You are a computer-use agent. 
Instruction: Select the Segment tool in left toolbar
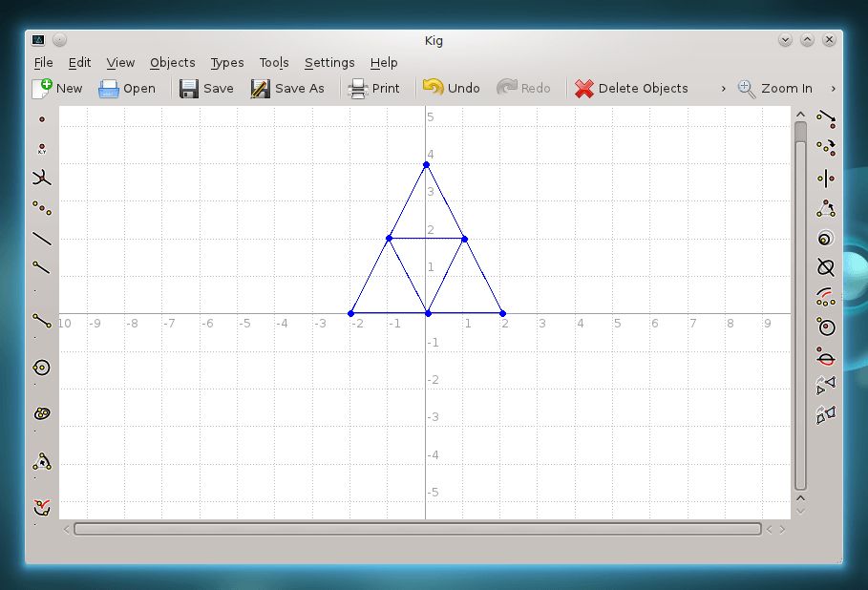point(41,321)
